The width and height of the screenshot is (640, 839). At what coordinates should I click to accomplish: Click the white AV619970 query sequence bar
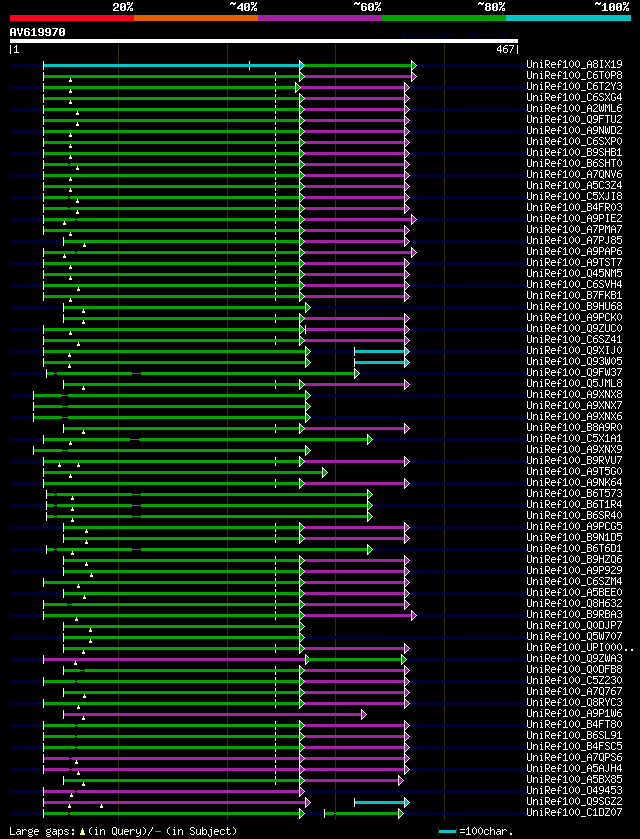click(x=264, y=41)
